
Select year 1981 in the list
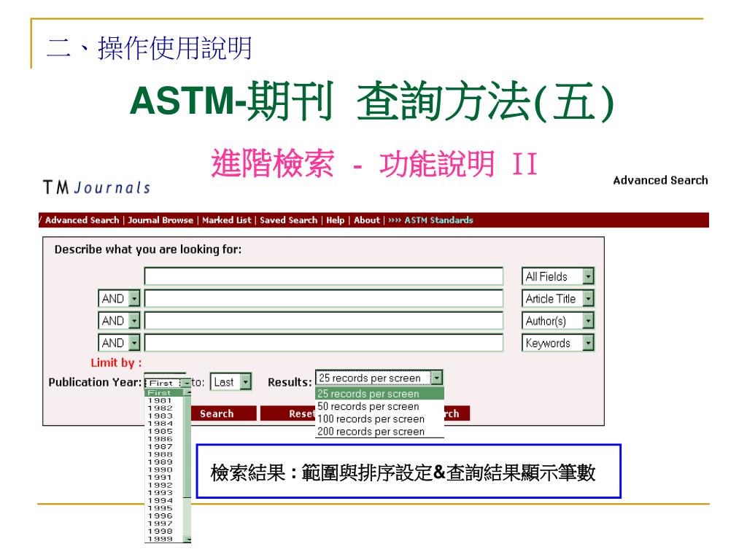(164, 400)
